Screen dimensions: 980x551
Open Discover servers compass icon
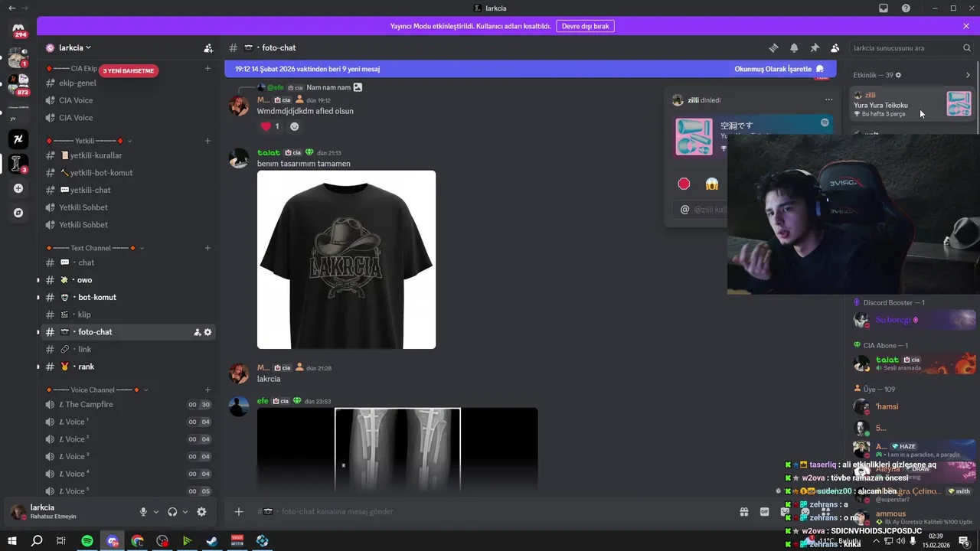(x=18, y=213)
